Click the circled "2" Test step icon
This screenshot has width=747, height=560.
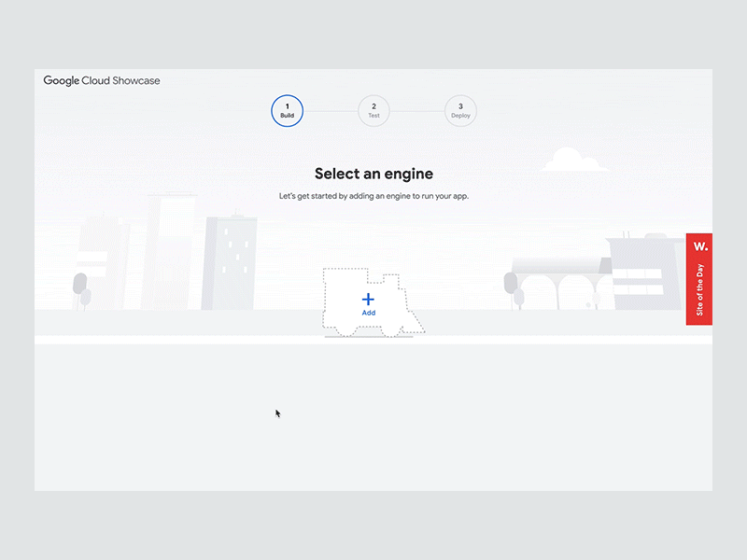point(373,110)
